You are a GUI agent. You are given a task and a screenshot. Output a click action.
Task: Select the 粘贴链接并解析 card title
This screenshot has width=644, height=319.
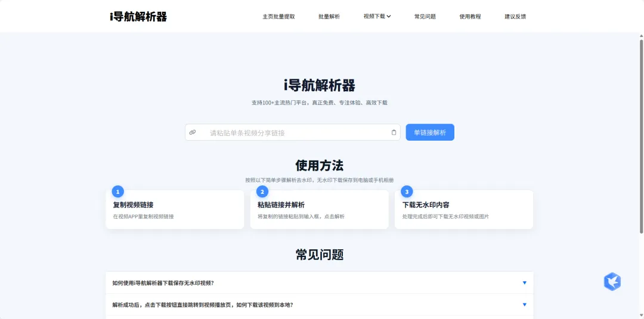pos(281,205)
